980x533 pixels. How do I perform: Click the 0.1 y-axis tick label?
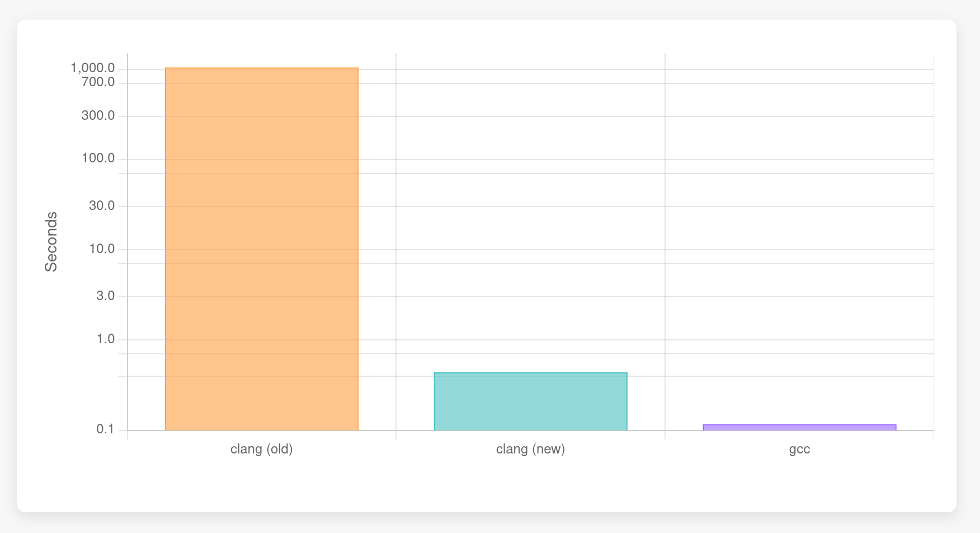[105, 429]
